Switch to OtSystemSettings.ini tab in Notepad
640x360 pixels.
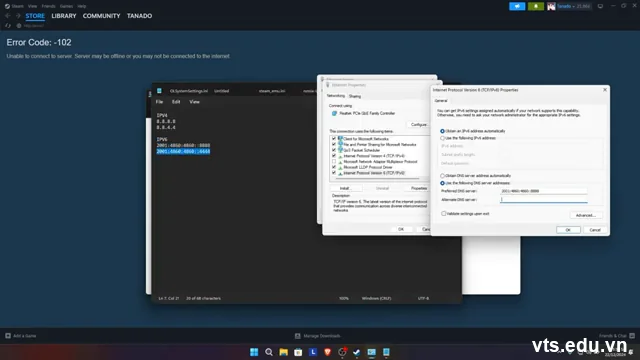189,91
